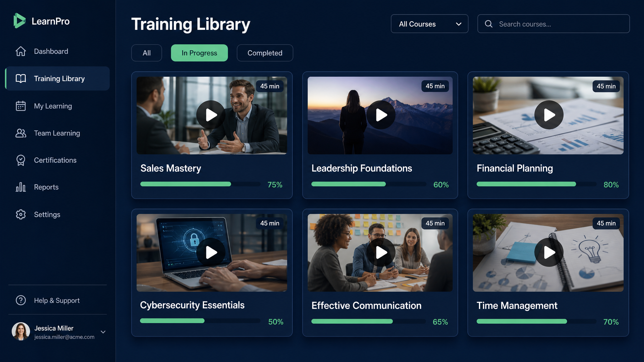Click the Time Management 45 min badge

[606, 223]
